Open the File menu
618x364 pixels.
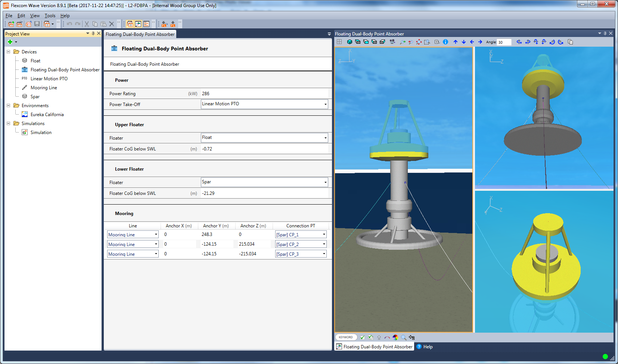coord(9,16)
